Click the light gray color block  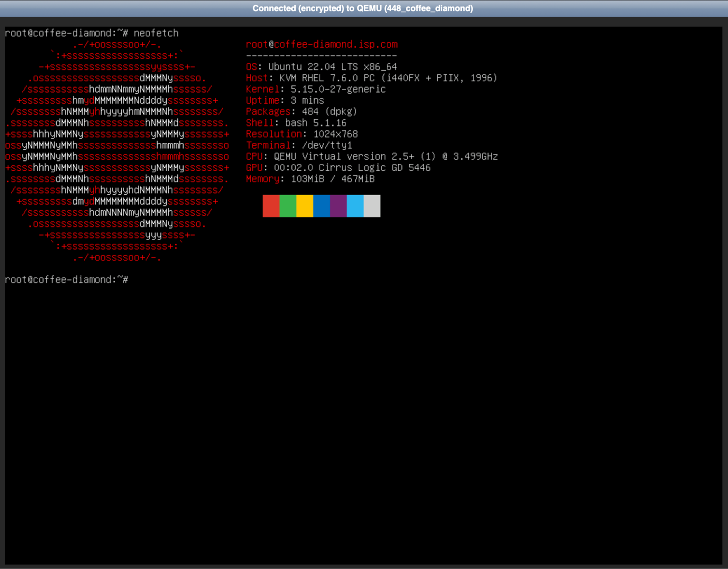click(x=372, y=206)
